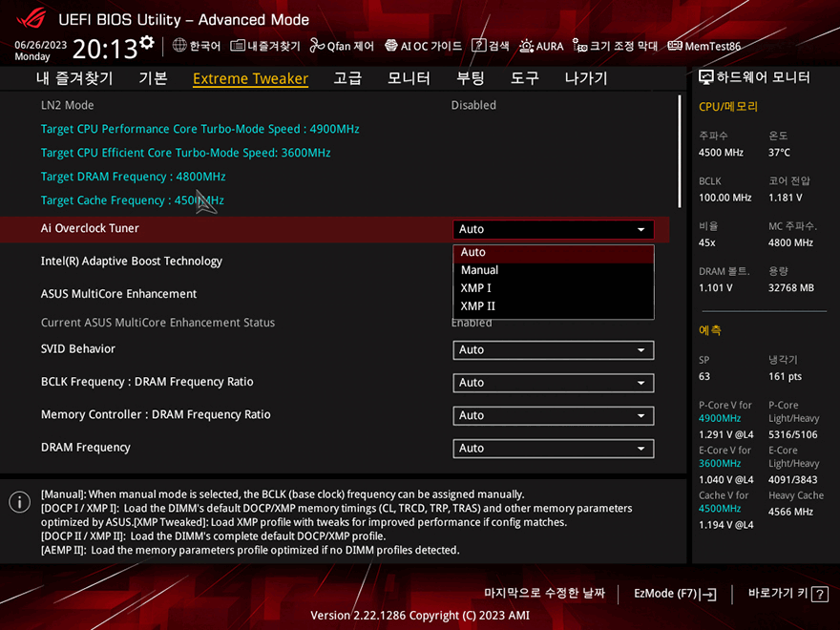Click the search question mark icon
840x630 pixels.
tap(478, 46)
